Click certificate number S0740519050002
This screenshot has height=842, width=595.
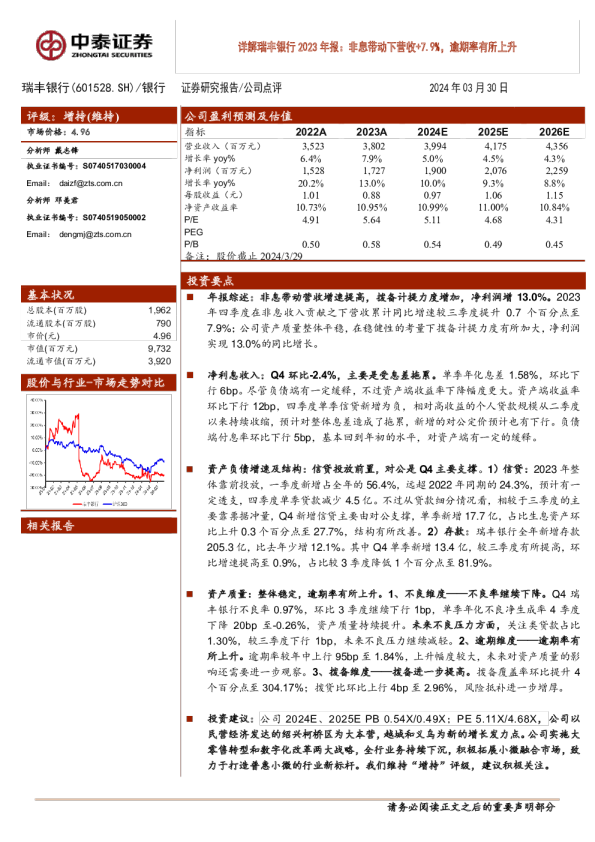114,217
